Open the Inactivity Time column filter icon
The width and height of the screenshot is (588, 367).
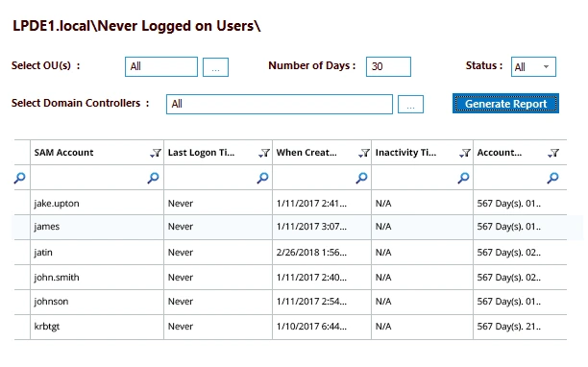click(x=465, y=153)
